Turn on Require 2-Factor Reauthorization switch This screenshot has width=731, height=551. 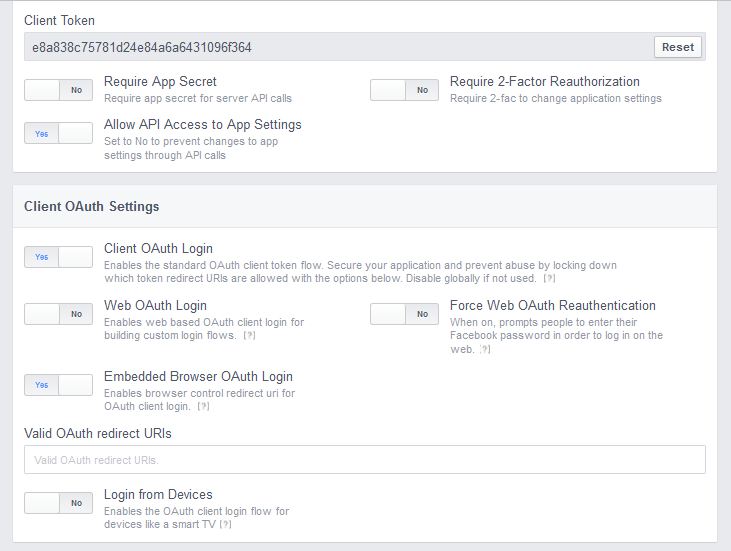pos(404,90)
